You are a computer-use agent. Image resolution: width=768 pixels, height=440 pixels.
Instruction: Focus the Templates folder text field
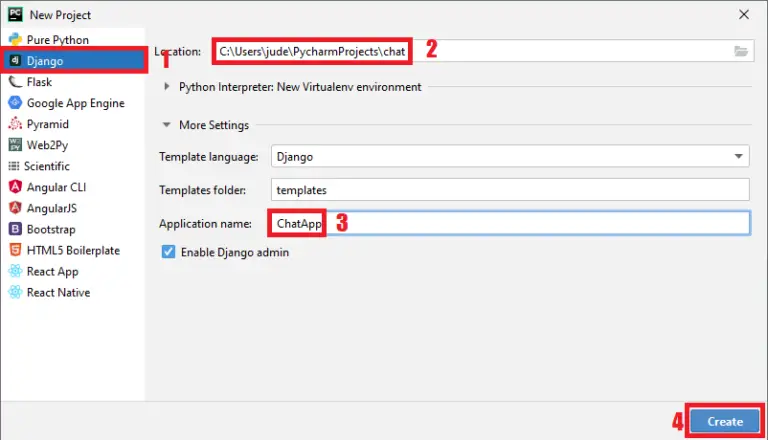(x=510, y=190)
